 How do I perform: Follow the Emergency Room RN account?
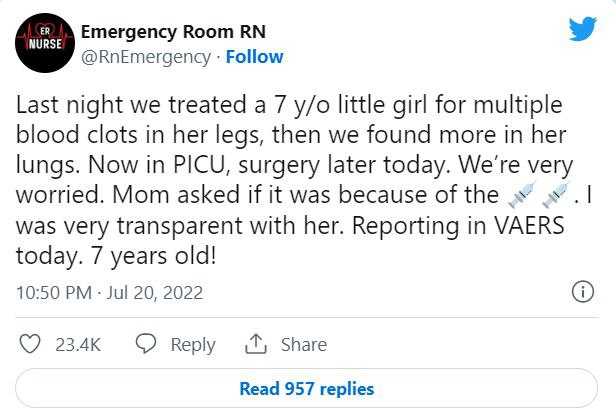pos(254,57)
